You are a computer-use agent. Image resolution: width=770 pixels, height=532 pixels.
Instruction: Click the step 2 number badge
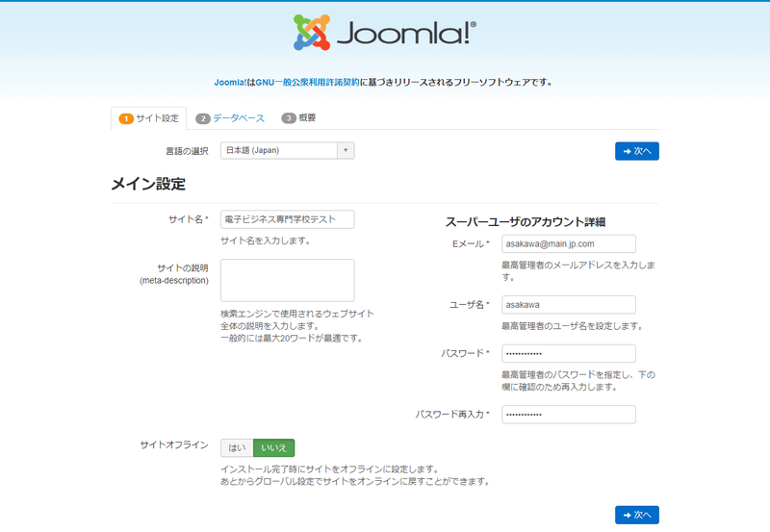pyautogui.click(x=202, y=118)
